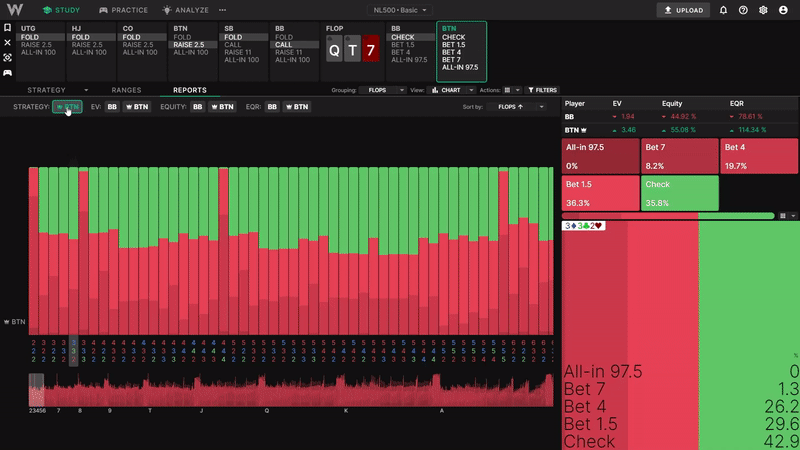Open the Grouping FLOPS dropdown

coord(382,90)
